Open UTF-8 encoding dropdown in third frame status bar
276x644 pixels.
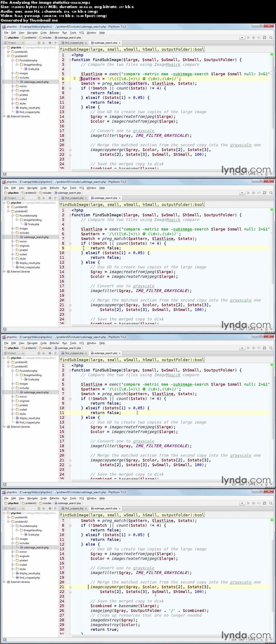[x=253, y=484]
